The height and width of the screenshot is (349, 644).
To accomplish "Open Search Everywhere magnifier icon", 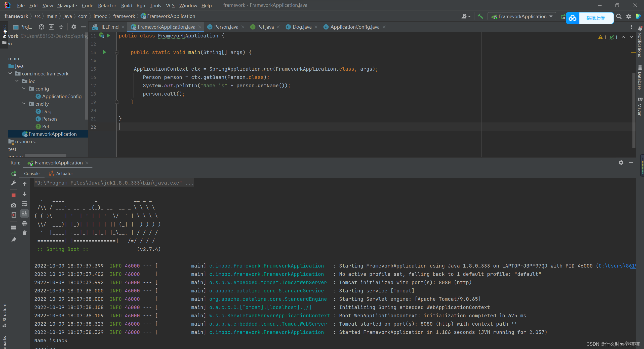I will [x=619, y=16].
